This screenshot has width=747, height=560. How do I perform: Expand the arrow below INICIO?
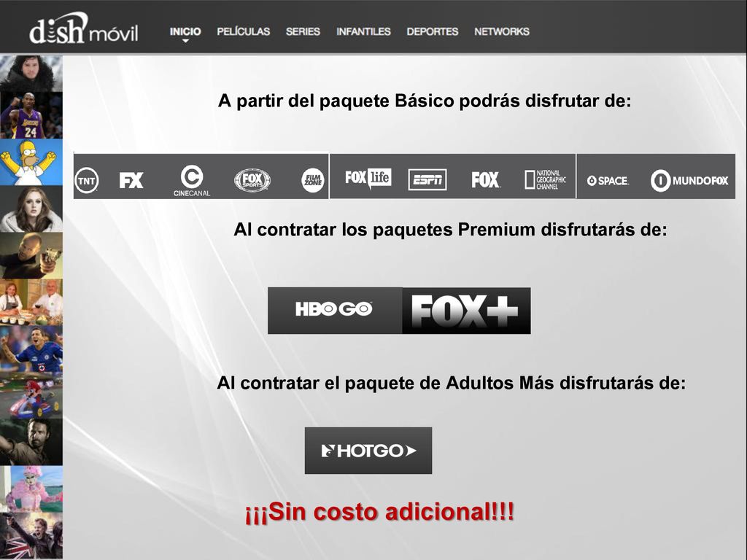click(185, 41)
